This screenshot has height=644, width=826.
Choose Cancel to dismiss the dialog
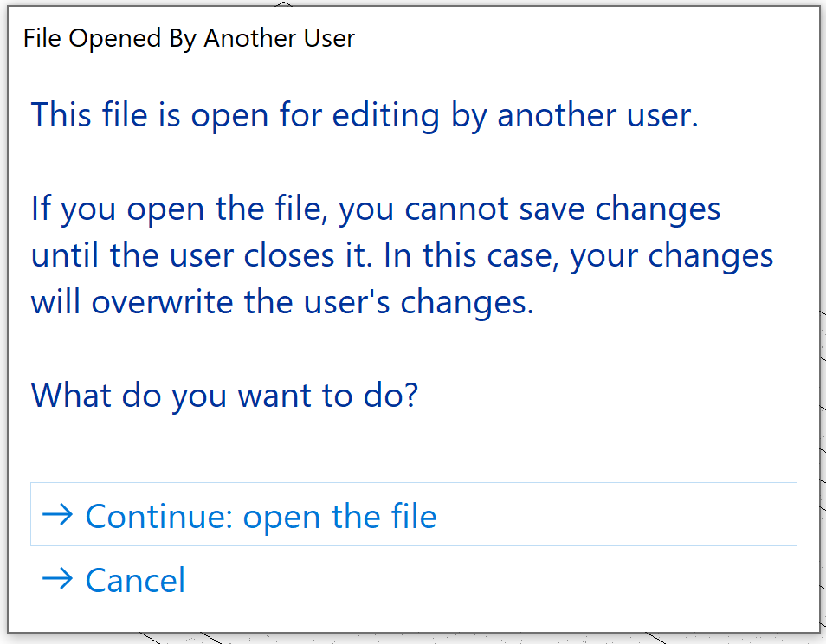tap(135, 580)
